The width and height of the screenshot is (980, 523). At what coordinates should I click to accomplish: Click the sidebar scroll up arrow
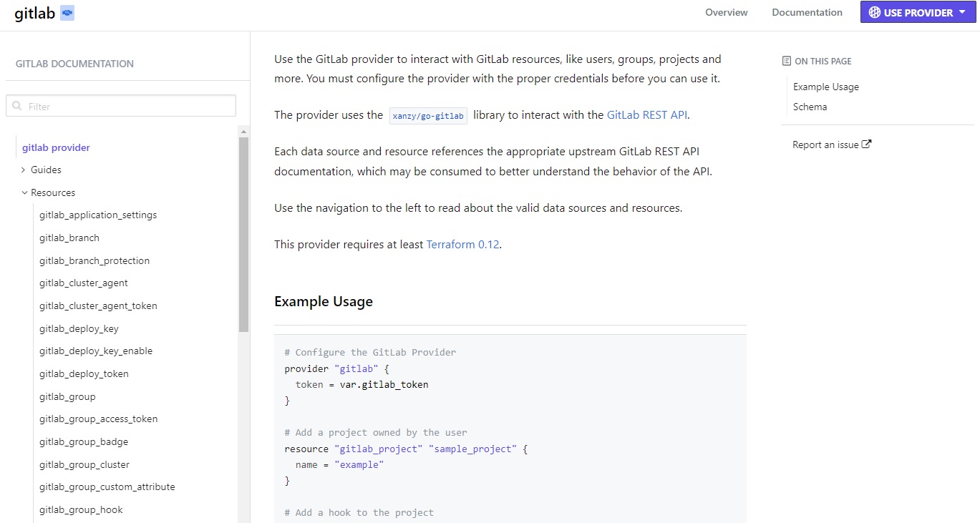(243, 132)
